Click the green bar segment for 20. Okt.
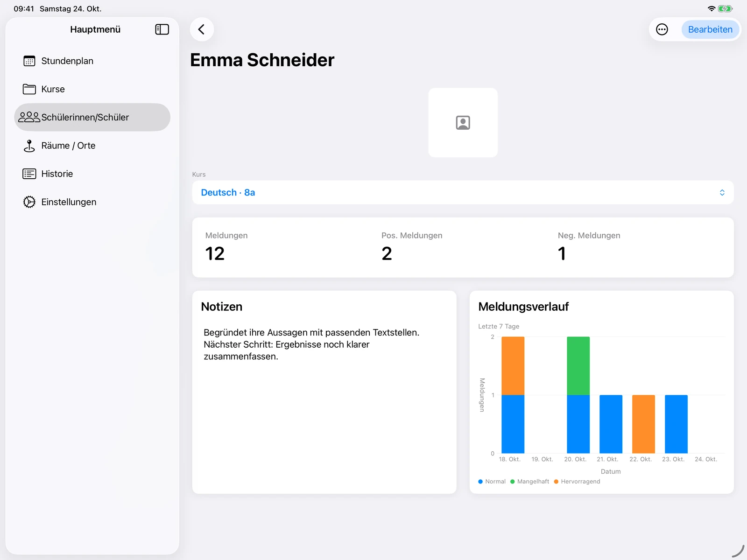 click(x=578, y=366)
